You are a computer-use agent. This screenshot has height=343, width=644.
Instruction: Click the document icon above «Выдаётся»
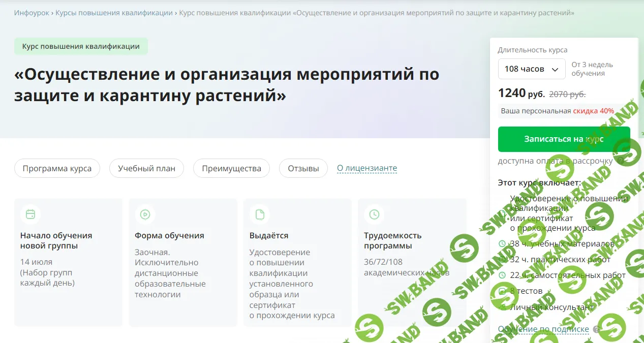coord(259,214)
